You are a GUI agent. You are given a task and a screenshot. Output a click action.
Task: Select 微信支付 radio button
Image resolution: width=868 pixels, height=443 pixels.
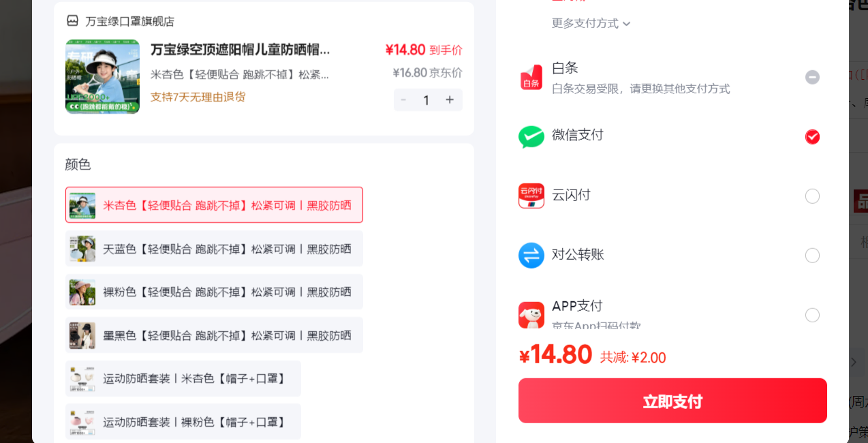(812, 137)
